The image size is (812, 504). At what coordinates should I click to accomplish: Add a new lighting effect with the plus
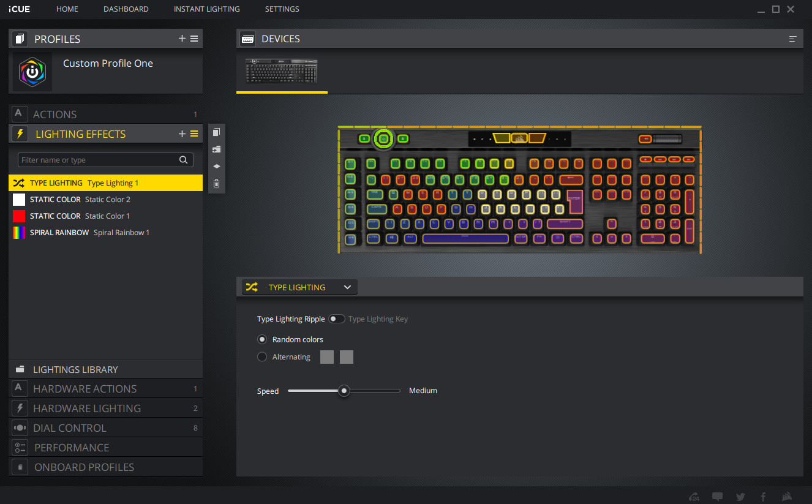pos(182,134)
